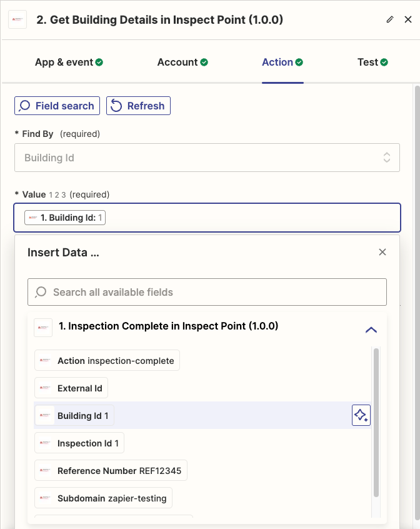Click Inspect Point icon on the Building Id pill
The image size is (420, 529).
click(31, 217)
